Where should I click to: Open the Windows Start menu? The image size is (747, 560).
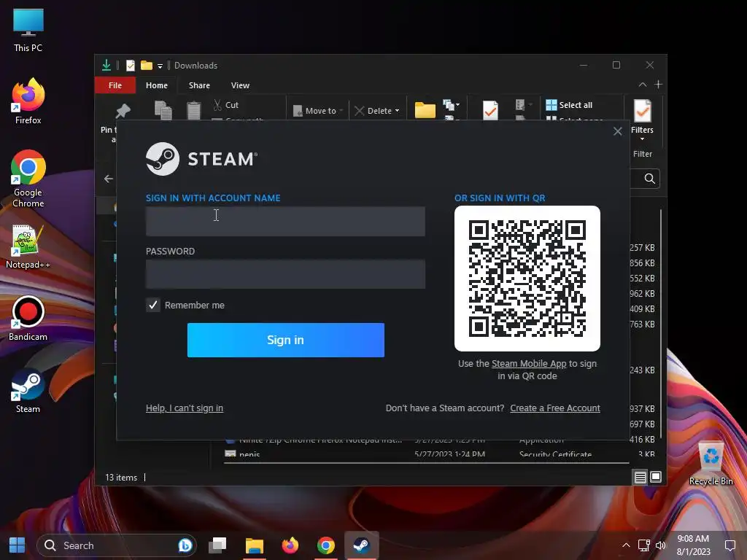coord(18,545)
